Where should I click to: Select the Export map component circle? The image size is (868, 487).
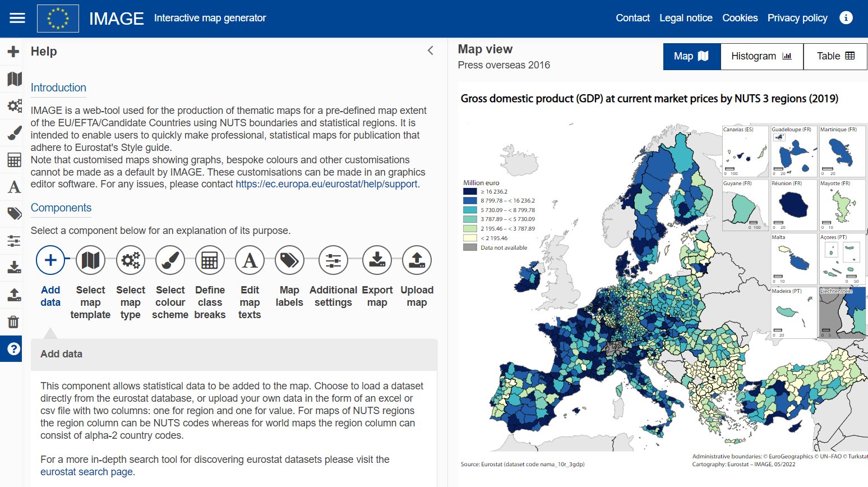tap(377, 260)
